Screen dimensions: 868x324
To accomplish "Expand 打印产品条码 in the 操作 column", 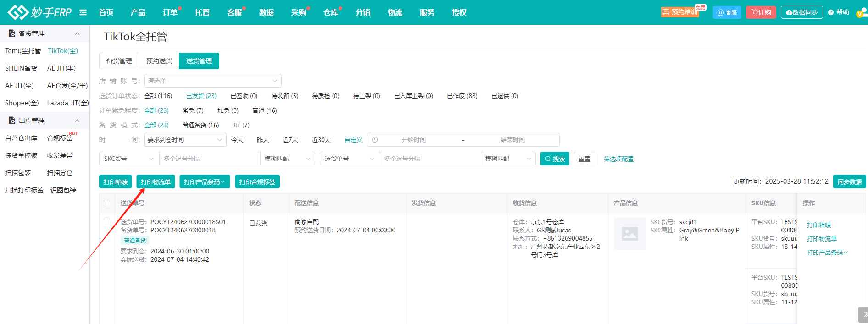I will 827,253.
